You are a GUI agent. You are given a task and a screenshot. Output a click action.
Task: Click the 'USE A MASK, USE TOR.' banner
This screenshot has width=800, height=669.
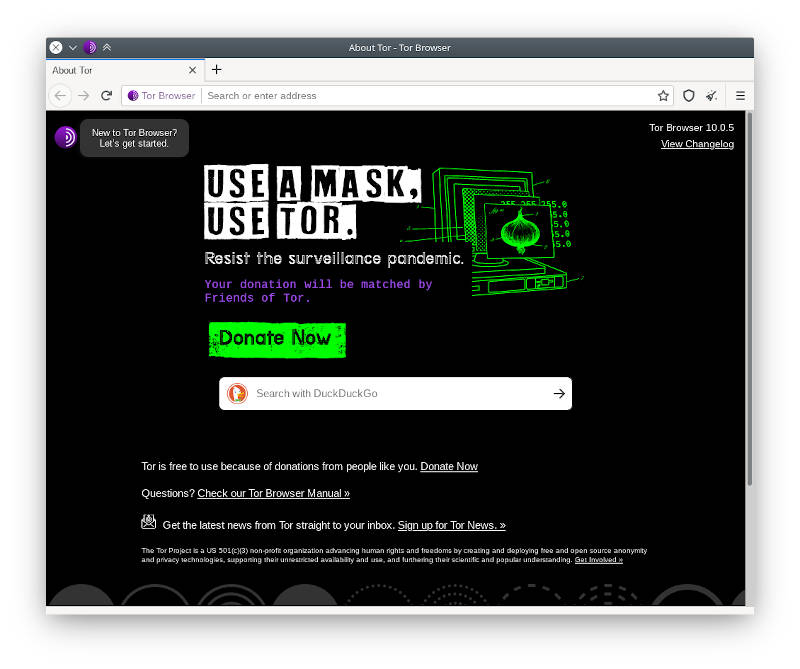(x=312, y=202)
